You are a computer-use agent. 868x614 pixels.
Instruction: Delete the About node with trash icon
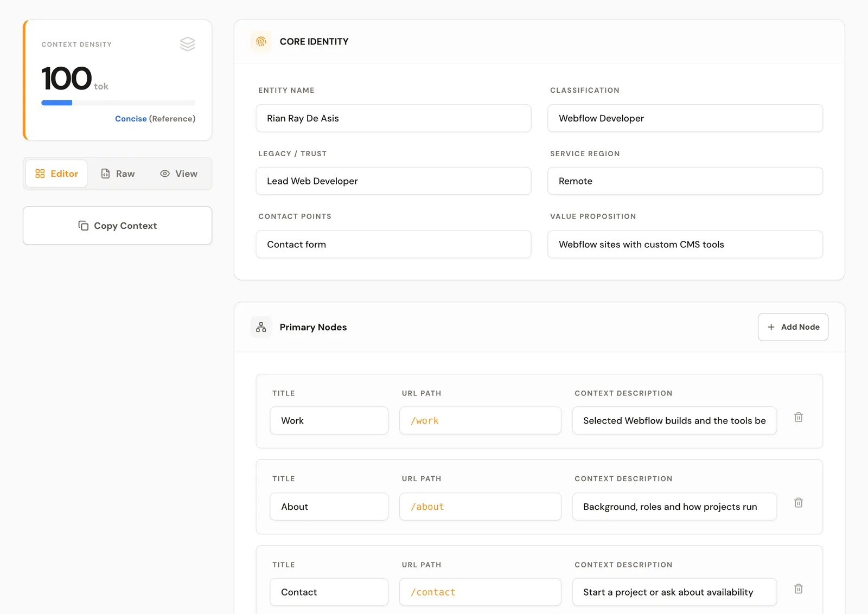point(799,503)
